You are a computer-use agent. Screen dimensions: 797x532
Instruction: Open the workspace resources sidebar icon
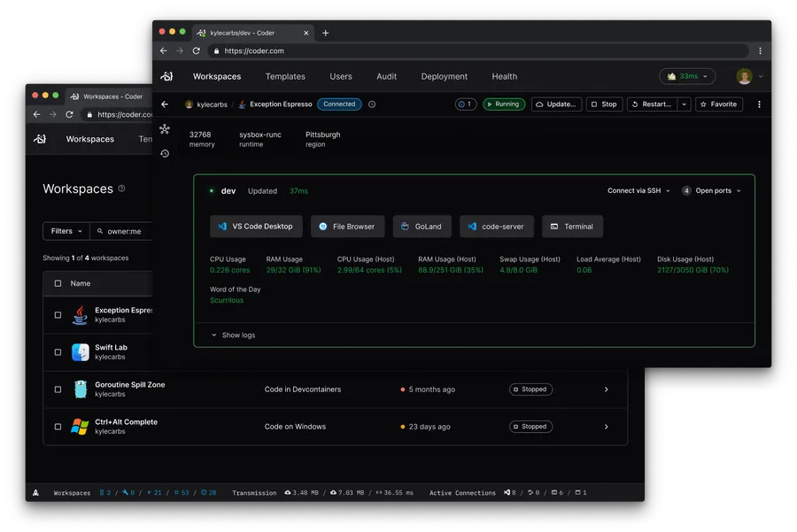click(164, 129)
